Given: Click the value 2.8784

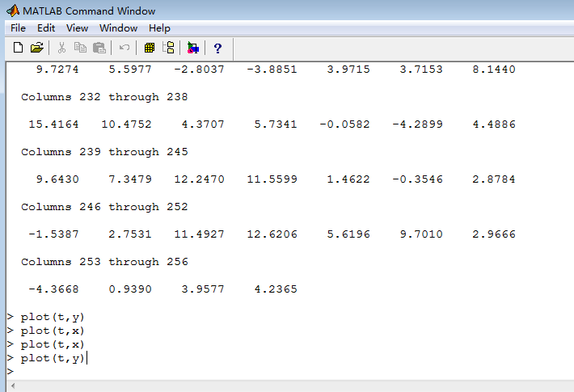Looking at the screenshot, I should (x=494, y=179).
